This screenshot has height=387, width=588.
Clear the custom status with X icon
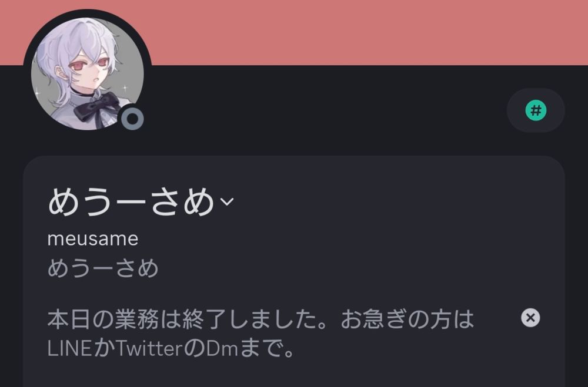click(530, 318)
